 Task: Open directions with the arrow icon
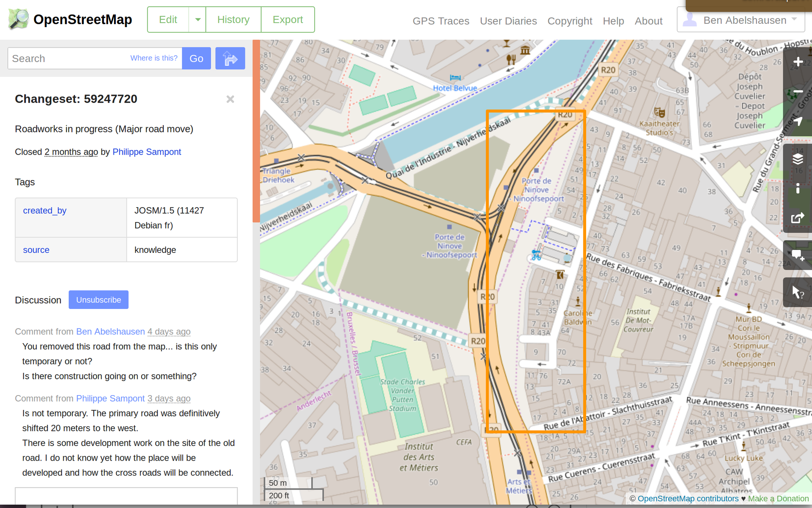pyautogui.click(x=230, y=58)
